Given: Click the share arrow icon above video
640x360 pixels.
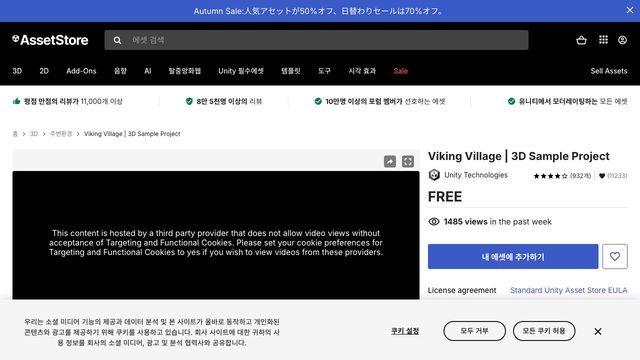Looking at the screenshot, I should [x=390, y=161].
